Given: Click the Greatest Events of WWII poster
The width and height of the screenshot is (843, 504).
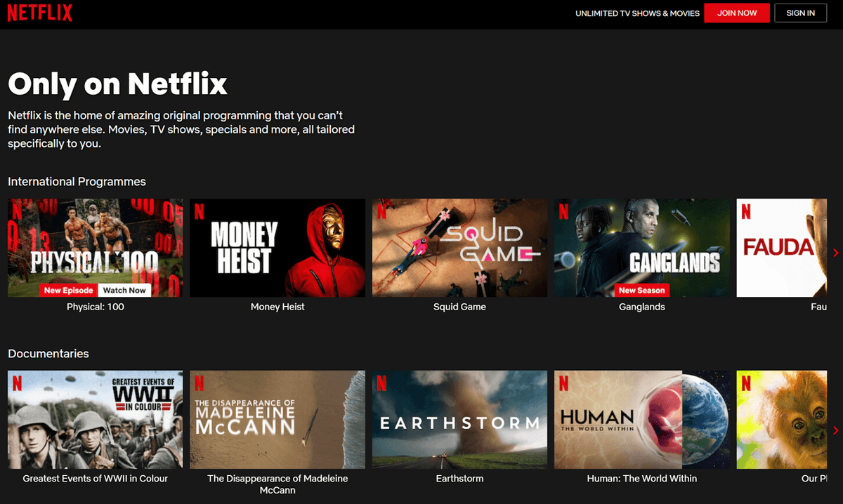Looking at the screenshot, I should click(x=95, y=419).
